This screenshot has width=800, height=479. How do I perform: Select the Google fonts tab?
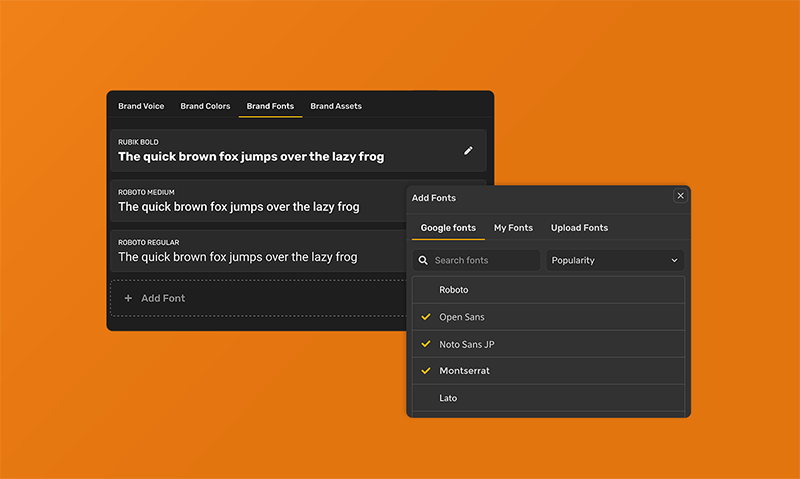pyautogui.click(x=448, y=228)
